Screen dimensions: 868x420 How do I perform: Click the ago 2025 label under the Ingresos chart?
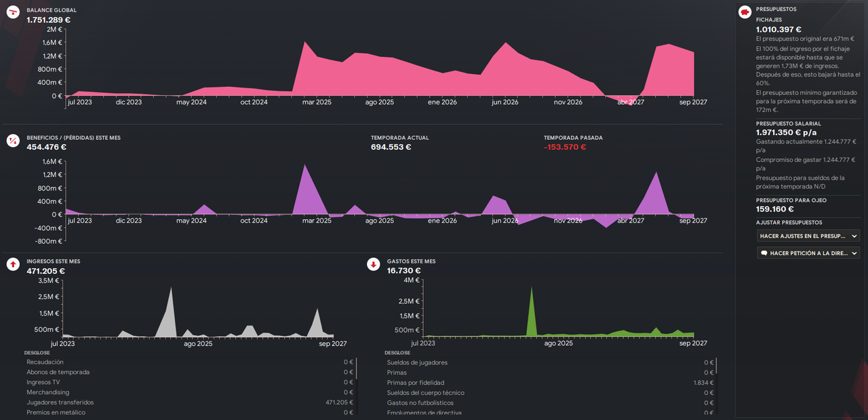(199, 344)
